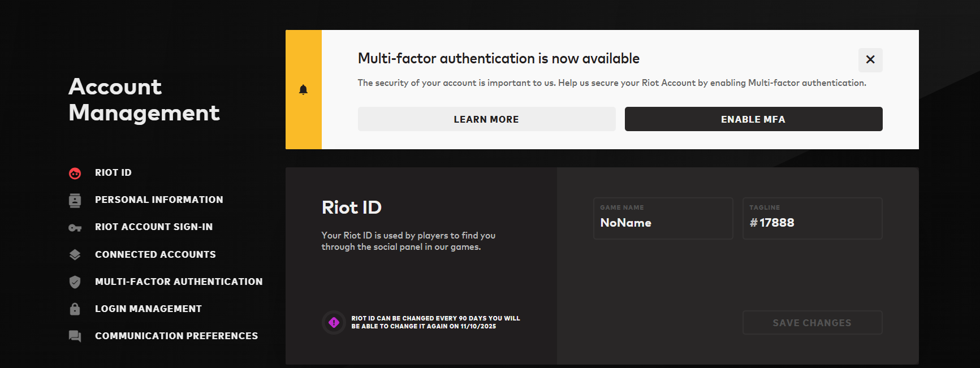This screenshot has height=368, width=980.
Task: Open the Riot ID menu section
Action: point(113,172)
